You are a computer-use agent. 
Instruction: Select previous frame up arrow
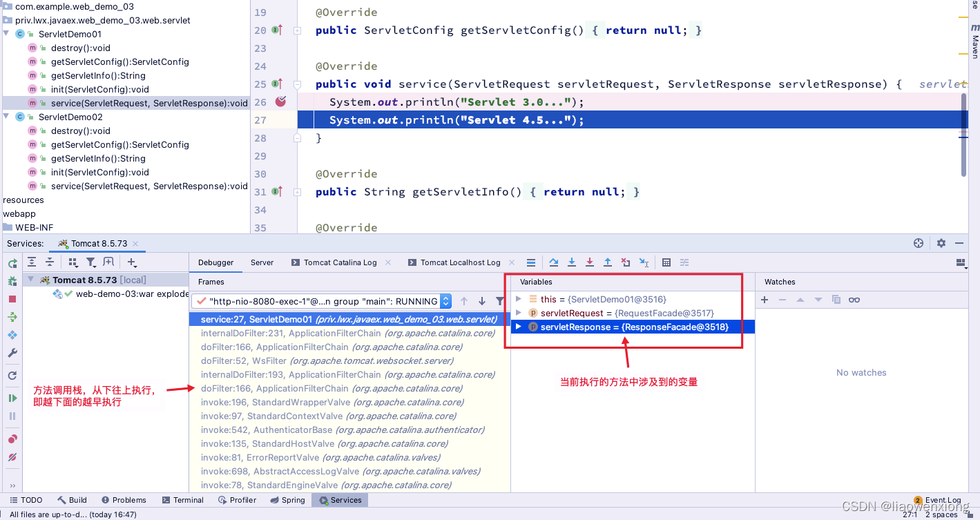click(464, 301)
